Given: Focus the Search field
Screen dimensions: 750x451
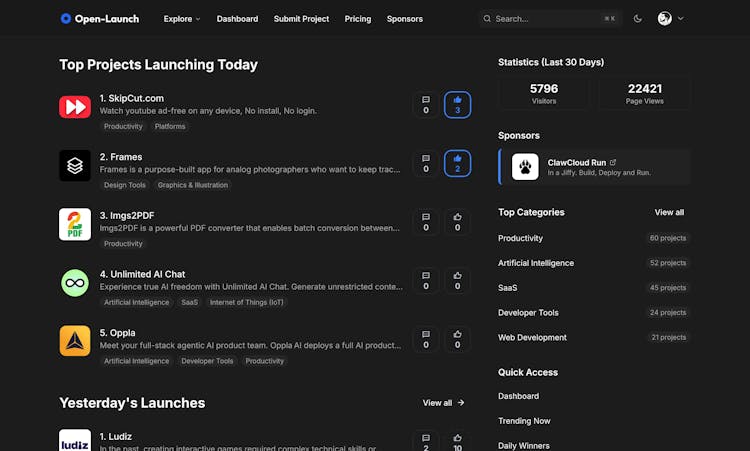Looking at the screenshot, I should pyautogui.click(x=550, y=19).
